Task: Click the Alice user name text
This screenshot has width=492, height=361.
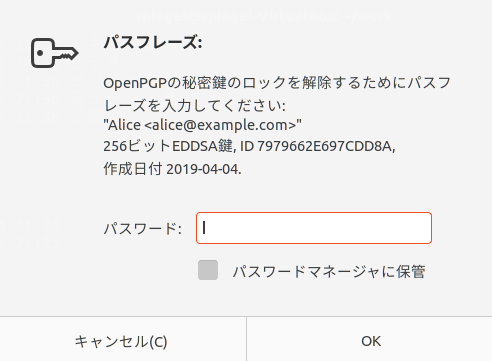Action: 124,125
